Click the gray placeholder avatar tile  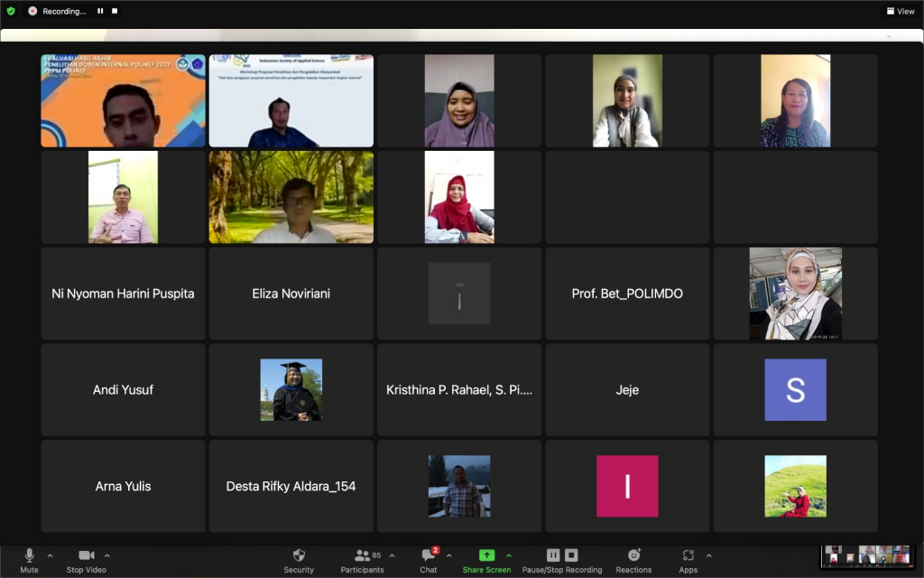tap(459, 294)
